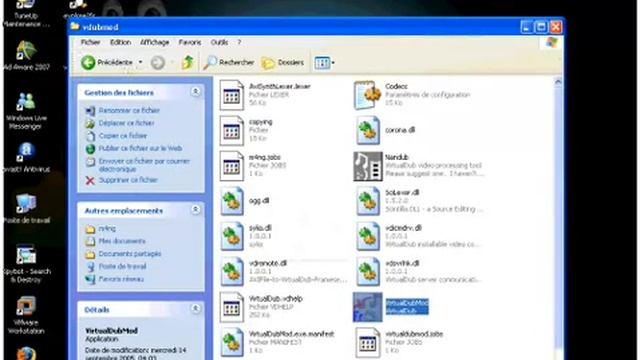This screenshot has height=360, width=640.
Task: Select the JOBS file icon above ogg.dll
Action: click(231, 166)
